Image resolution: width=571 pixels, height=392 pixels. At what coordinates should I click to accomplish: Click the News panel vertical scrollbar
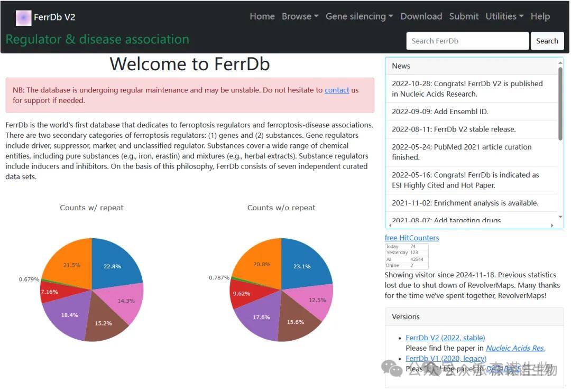tap(560, 106)
